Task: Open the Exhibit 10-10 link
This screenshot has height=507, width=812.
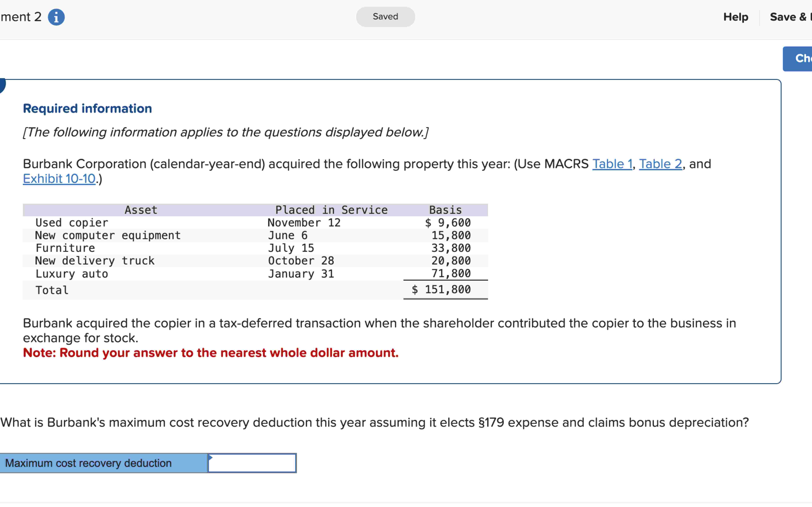Action: [59, 179]
